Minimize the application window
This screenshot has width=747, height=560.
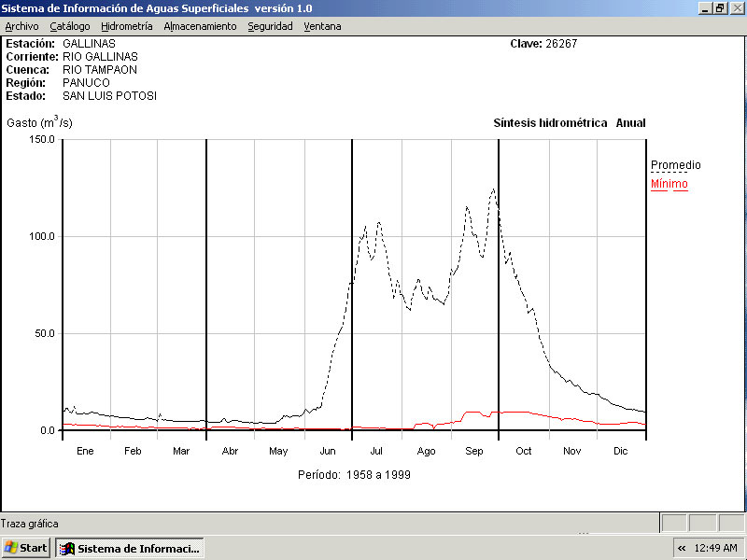(705, 7)
